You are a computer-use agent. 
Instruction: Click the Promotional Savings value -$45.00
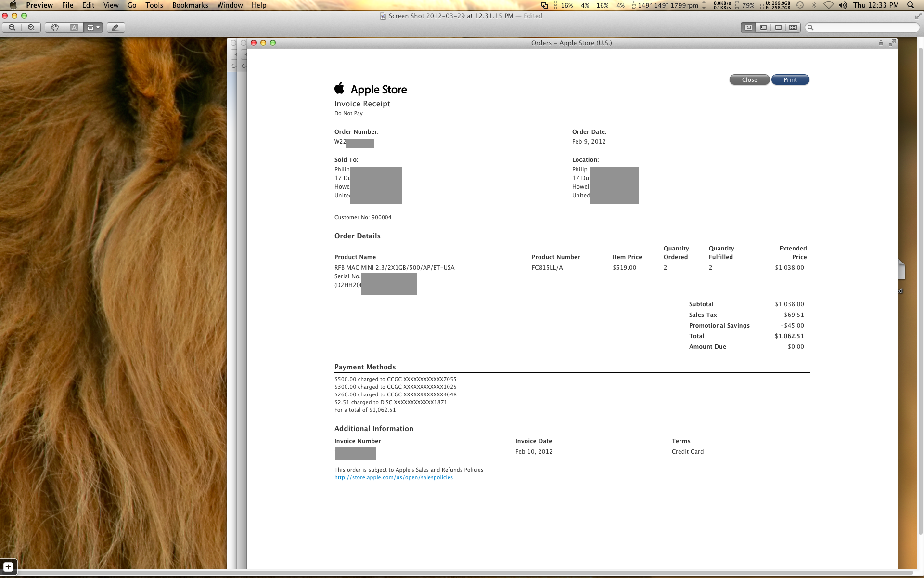[x=792, y=326]
